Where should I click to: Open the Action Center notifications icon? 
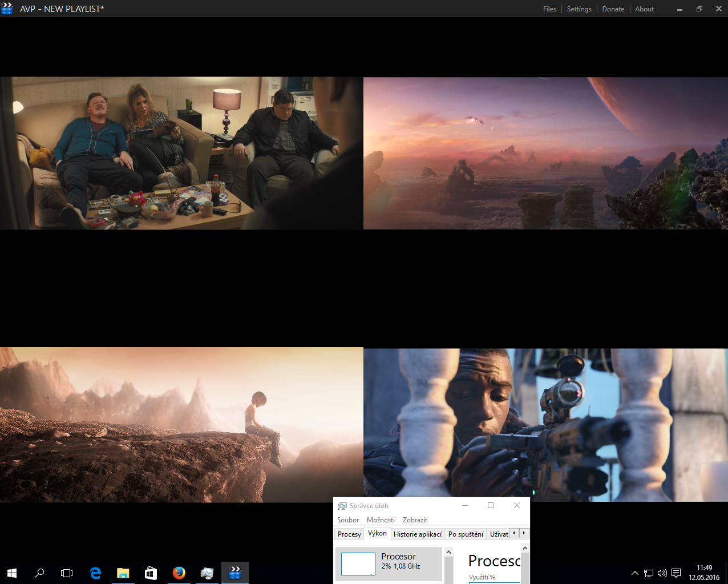676,573
